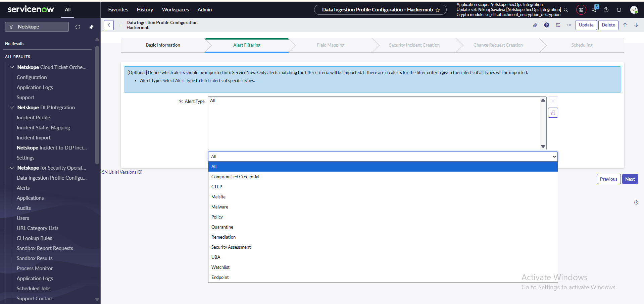Choose Policy alert type option
This screenshot has width=644, height=304.
[x=383, y=217]
